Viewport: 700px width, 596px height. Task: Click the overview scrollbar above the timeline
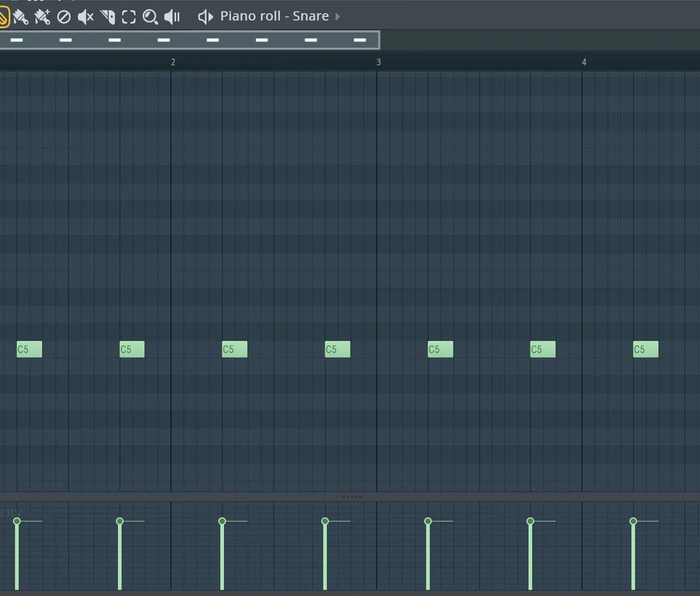pos(190,40)
